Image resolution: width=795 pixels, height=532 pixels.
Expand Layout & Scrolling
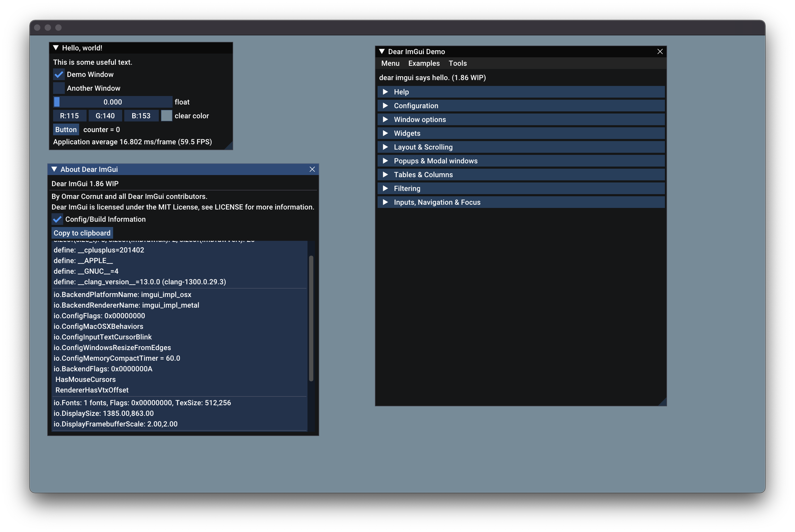pos(423,147)
